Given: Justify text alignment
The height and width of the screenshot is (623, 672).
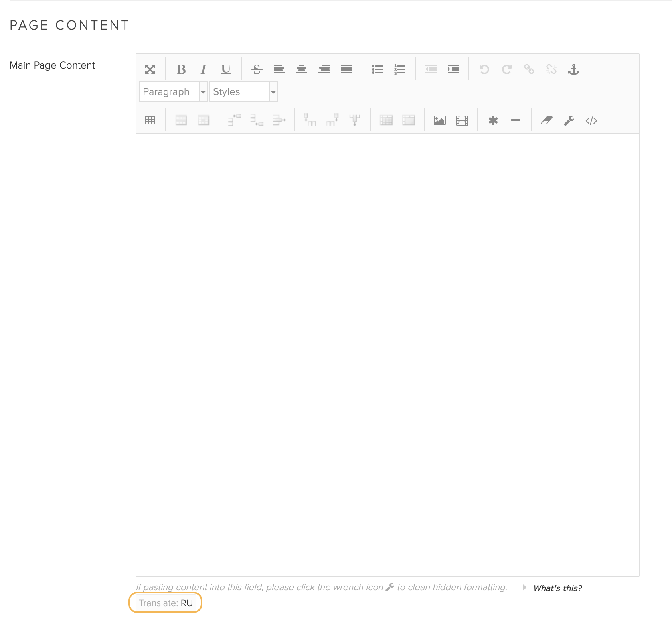Looking at the screenshot, I should (x=346, y=69).
